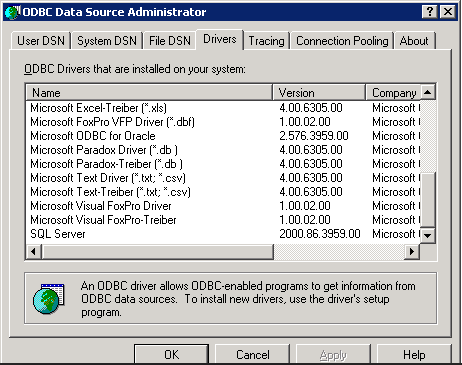Switch to the User DSN tab
Image resolution: width=462 pixels, height=365 pixels.
point(41,41)
